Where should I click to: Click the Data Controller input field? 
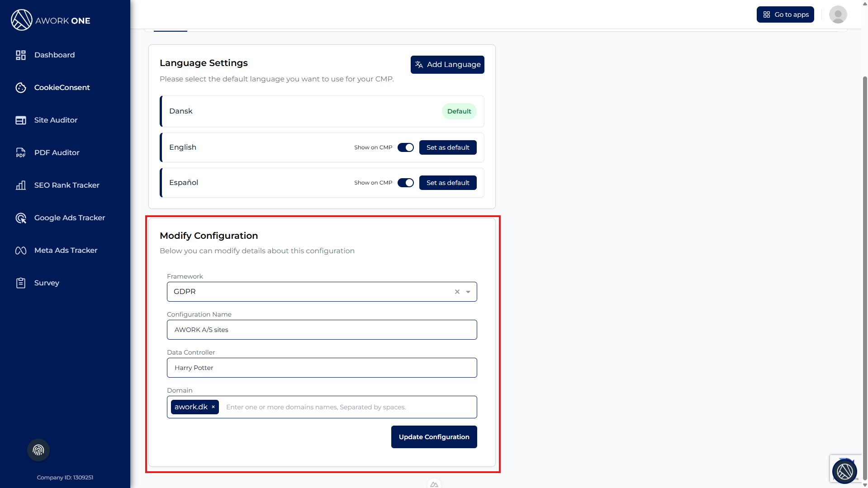322,368
